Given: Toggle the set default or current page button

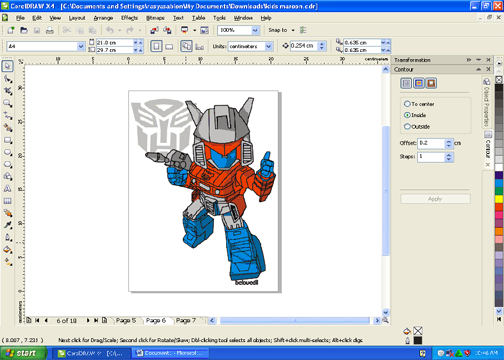Looking at the screenshot, I should pyautogui.click(x=200, y=47).
